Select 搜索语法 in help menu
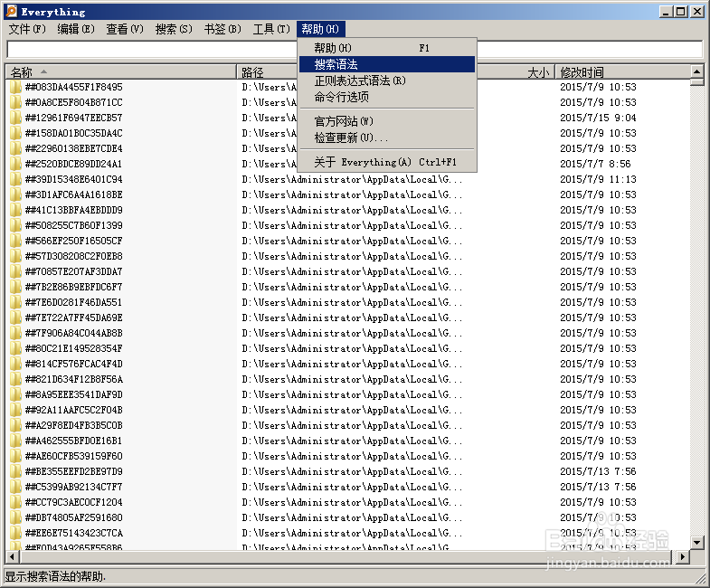Image resolution: width=710 pixels, height=588 pixels. 387,64
